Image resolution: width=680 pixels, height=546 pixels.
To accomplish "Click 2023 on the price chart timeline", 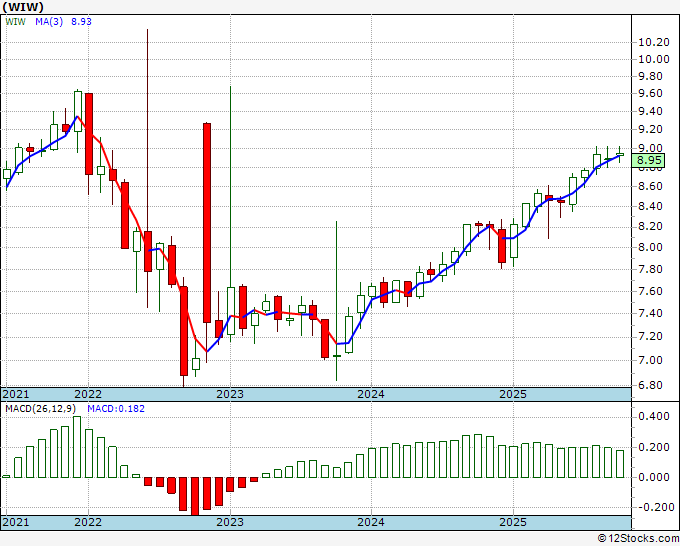I will click(230, 394).
